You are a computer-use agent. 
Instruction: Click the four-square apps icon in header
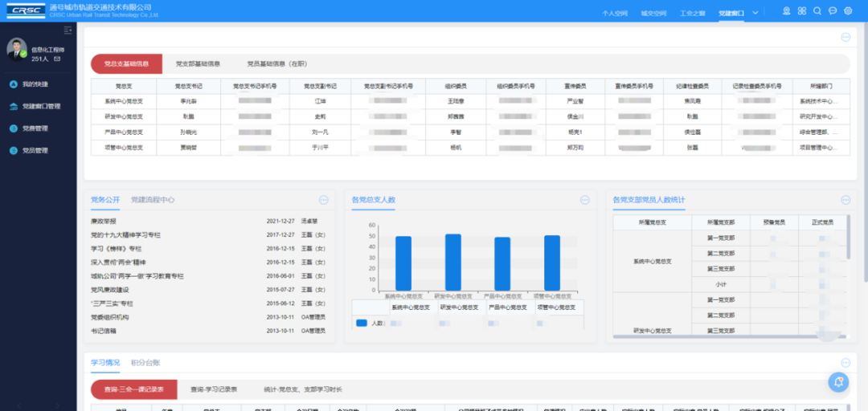tap(801, 11)
